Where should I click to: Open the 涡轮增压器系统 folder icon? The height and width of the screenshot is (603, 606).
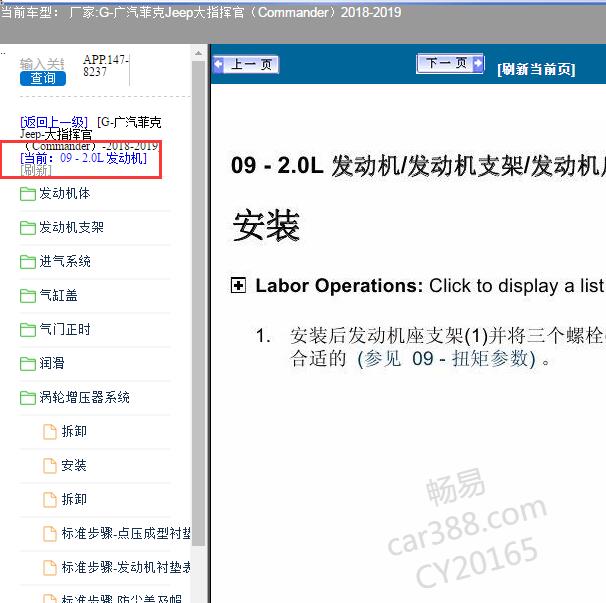[28, 397]
